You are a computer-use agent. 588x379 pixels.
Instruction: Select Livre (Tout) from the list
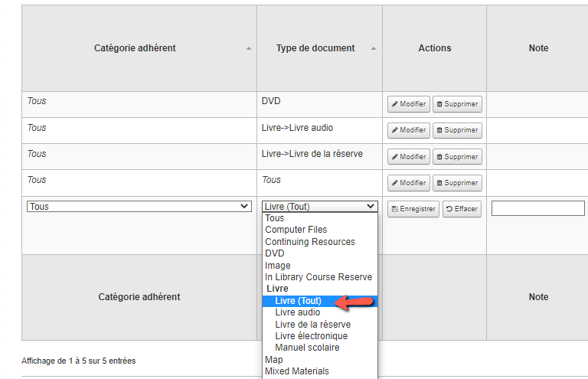pyautogui.click(x=298, y=301)
